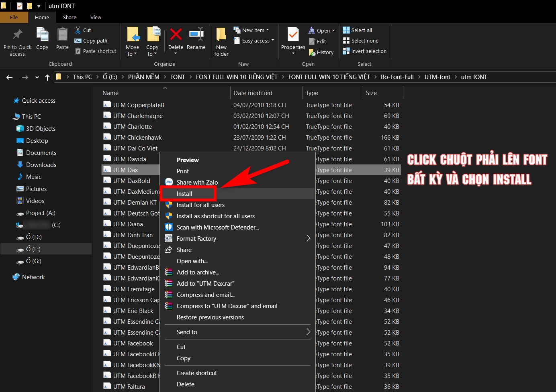The width and height of the screenshot is (556, 392).
Task: Click the Properties checkmark icon
Action: (293, 35)
